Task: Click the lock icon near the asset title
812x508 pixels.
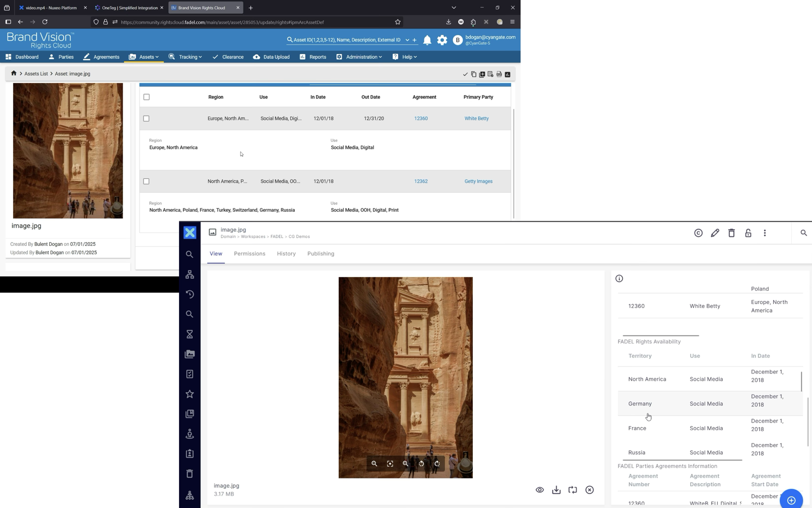Action: (748, 233)
